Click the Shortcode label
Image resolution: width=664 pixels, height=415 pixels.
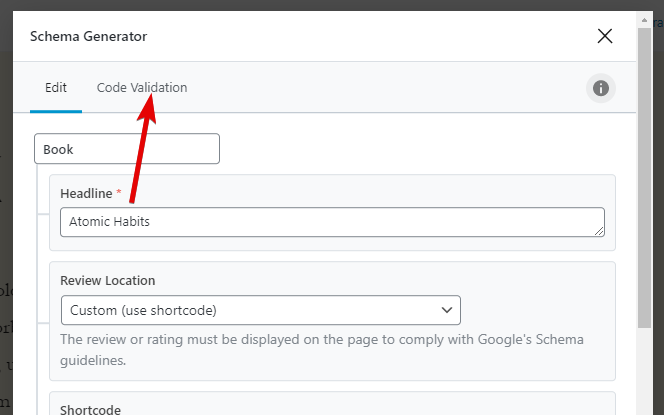tap(91, 409)
